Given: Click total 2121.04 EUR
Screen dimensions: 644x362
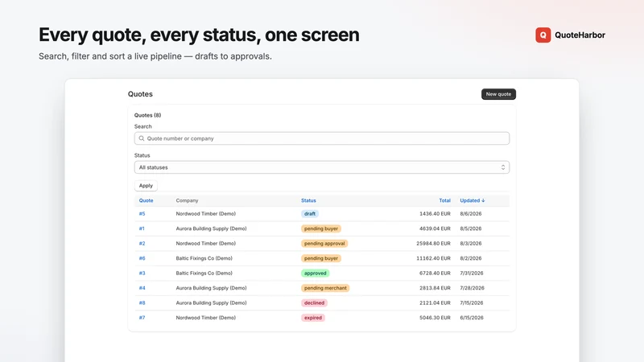Looking at the screenshot, I should coord(435,303).
